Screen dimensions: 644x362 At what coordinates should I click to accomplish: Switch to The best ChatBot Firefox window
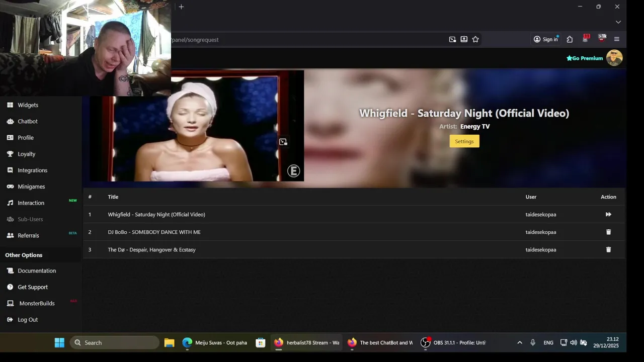380,343
